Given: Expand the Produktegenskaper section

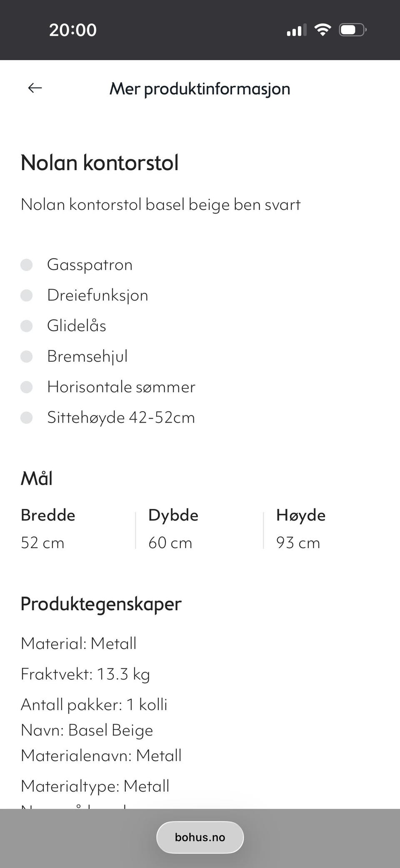Looking at the screenshot, I should click(x=101, y=604).
